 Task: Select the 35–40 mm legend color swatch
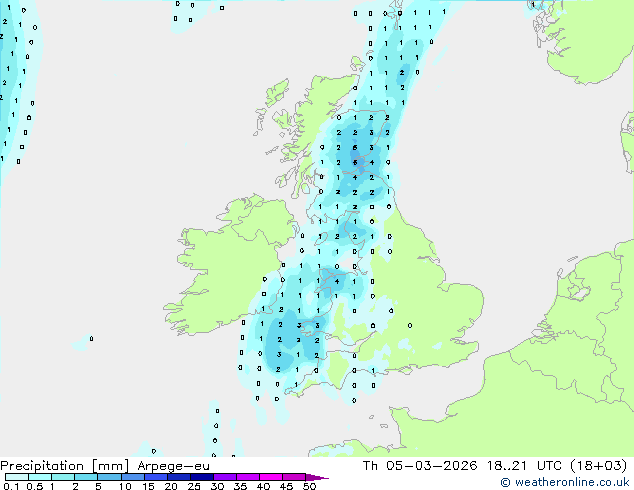247,477
